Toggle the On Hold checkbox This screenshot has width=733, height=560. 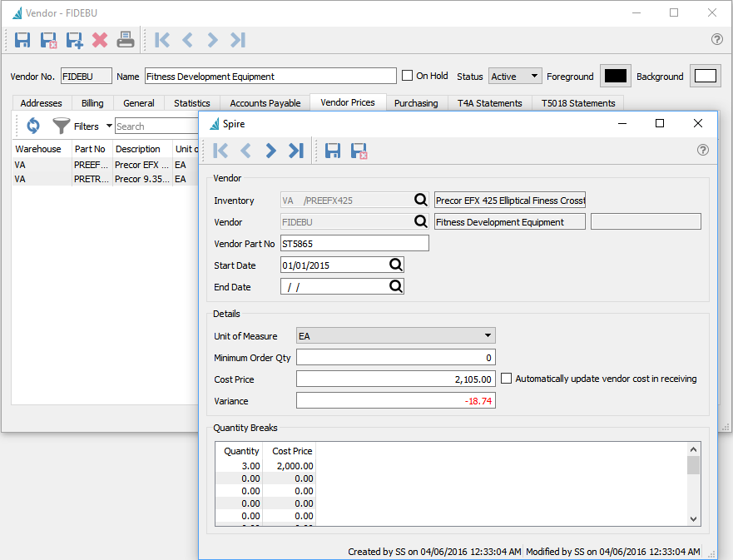[408, 76]
